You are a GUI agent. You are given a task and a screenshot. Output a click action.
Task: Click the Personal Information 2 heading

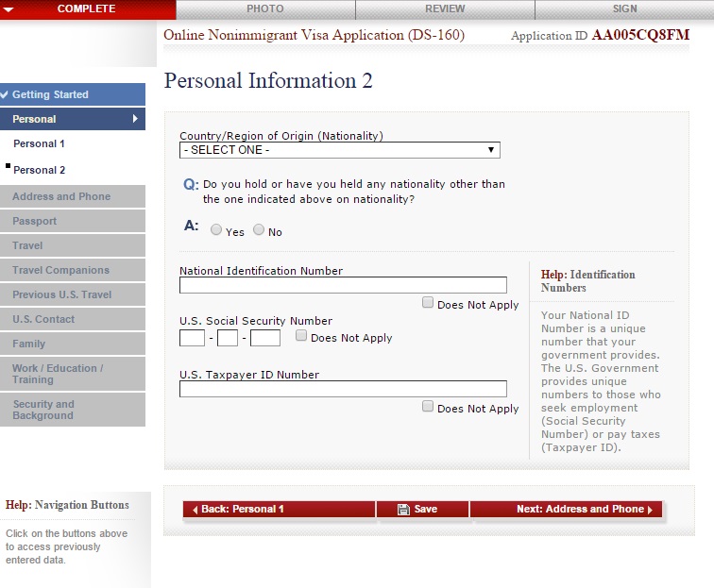tap(268, 80)
